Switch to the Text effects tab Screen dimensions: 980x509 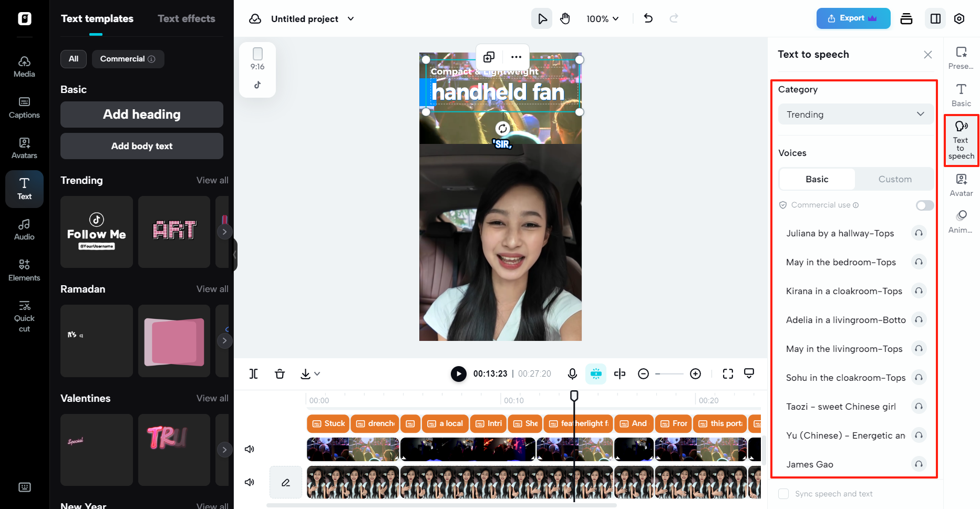[187, 18]
